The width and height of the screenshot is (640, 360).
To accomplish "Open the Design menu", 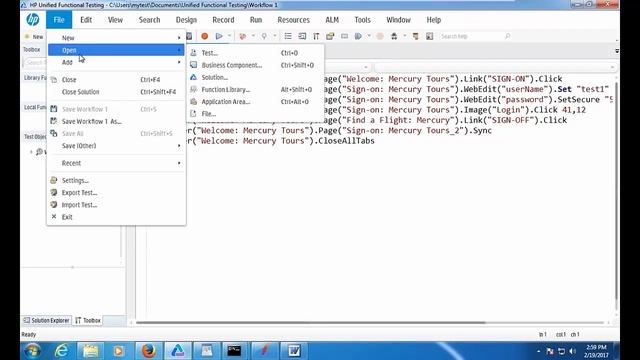I will tap(186, 20).
